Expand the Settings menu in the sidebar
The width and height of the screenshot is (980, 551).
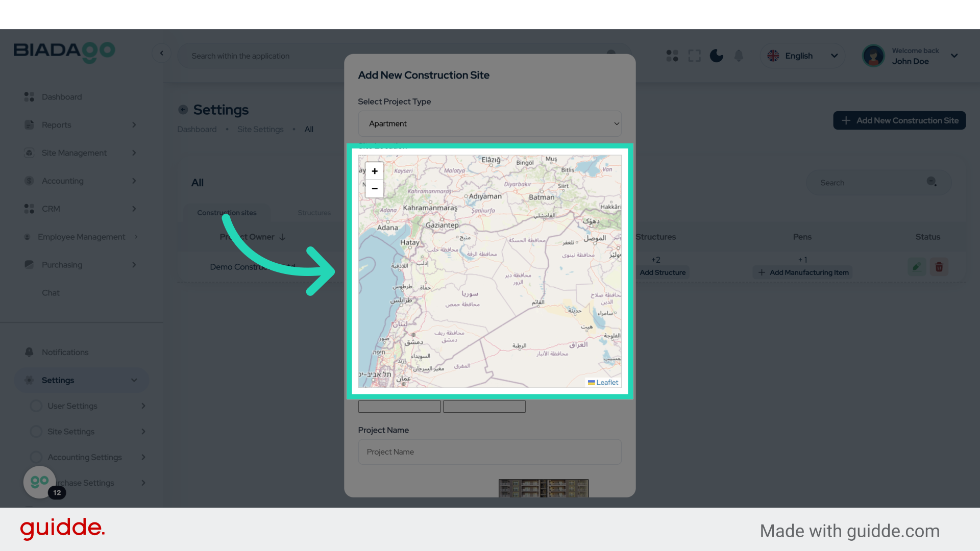click(82, 380)
